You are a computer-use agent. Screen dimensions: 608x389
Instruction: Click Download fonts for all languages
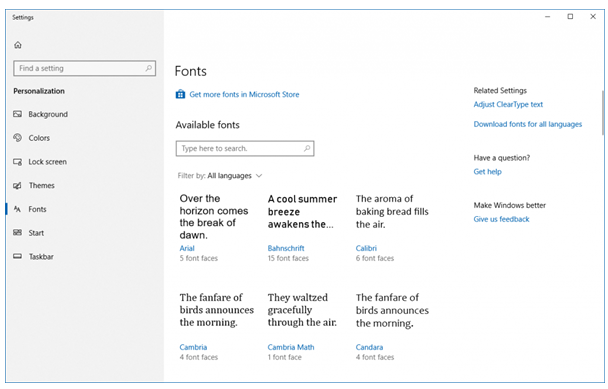(x=528, y=124)
